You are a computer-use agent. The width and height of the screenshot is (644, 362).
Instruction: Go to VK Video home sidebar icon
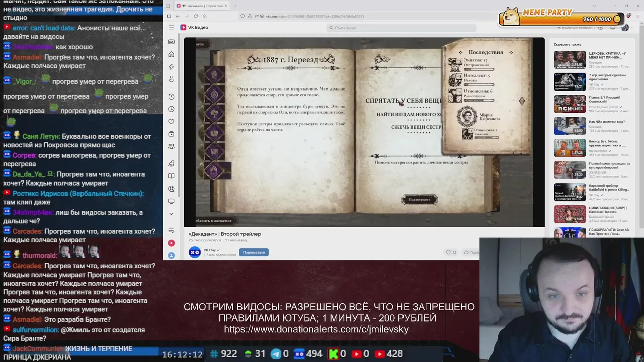click(x=171, y=54)
